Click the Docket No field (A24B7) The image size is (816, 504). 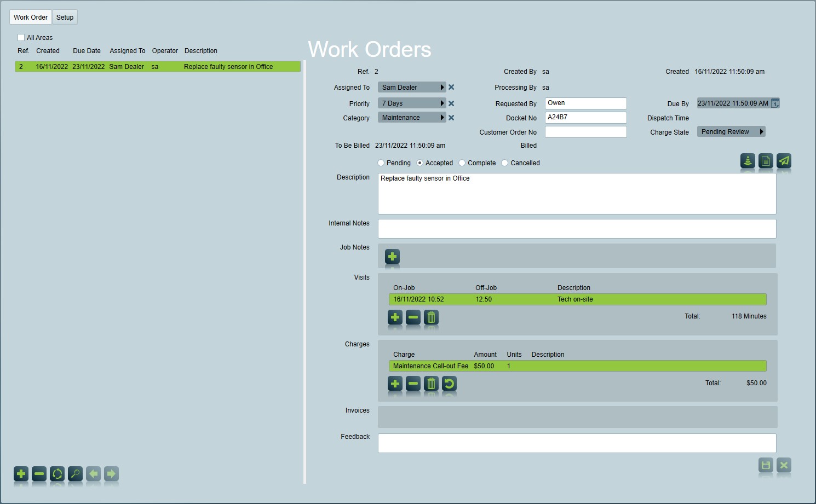[x=586, y=118]
